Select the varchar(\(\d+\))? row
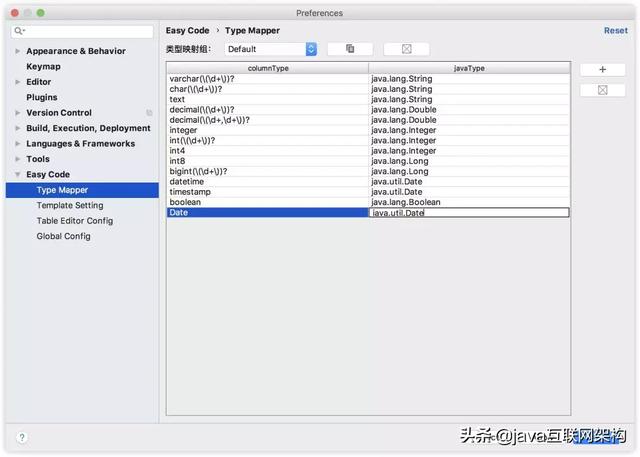Image resolution: width=640 pixels, height=457 pixels. tap(268, 79)
